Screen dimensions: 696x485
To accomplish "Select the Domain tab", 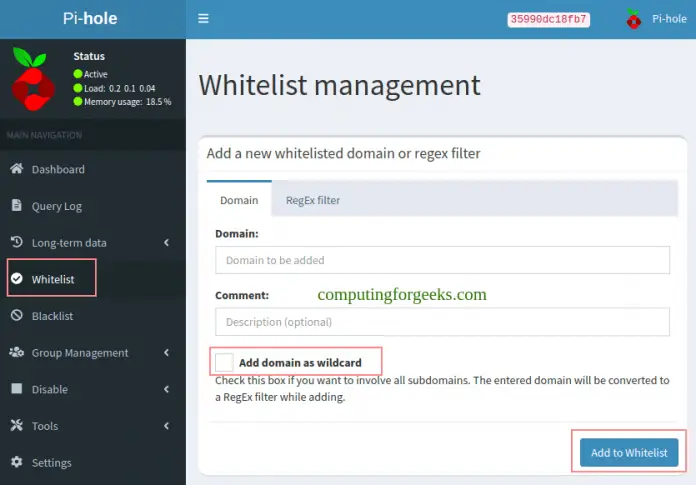I will (x=239, y=200).
